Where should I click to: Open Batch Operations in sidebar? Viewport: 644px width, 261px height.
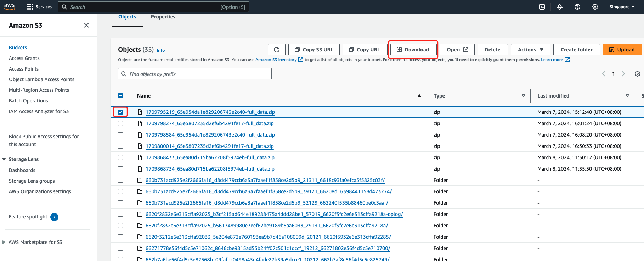click(28, 101)
